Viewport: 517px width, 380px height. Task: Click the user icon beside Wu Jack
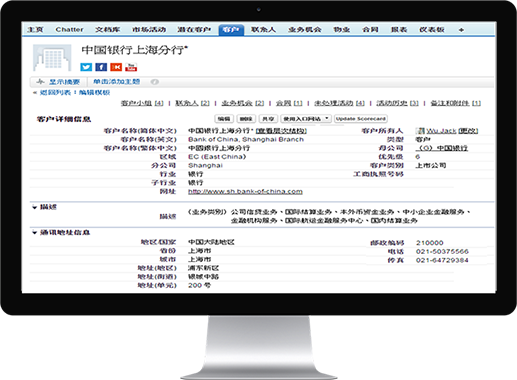(421, 131)
